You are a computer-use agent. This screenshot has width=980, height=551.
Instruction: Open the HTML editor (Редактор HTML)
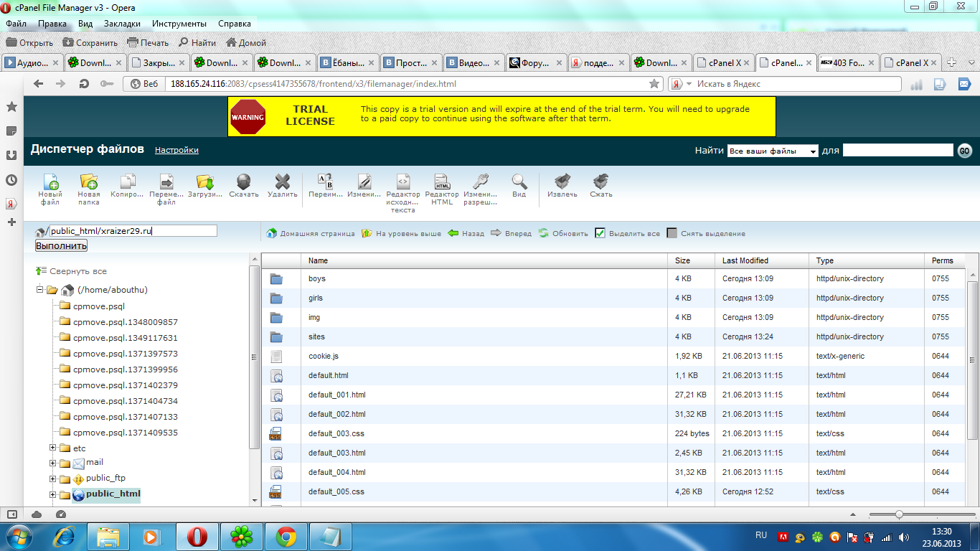[442, 182]
